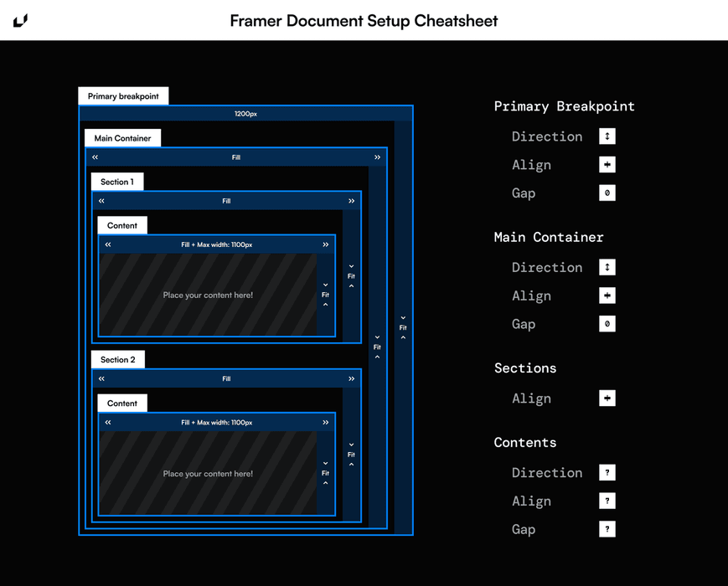This screenshot has width=728, height=586.
Task: Click Primary Breakpoint Direction vertical arrow icon
Action: tap(607, 136)
